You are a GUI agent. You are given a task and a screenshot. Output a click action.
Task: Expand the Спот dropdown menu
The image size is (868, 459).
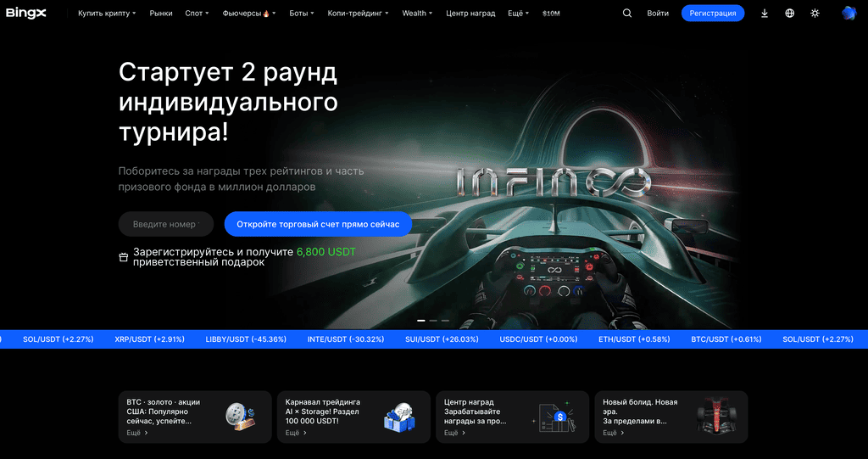pos(197,14)
